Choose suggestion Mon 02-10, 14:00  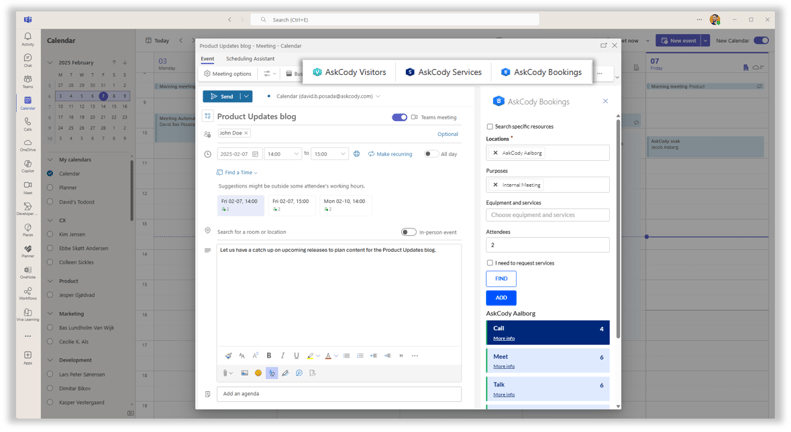[x=346, y=205]
